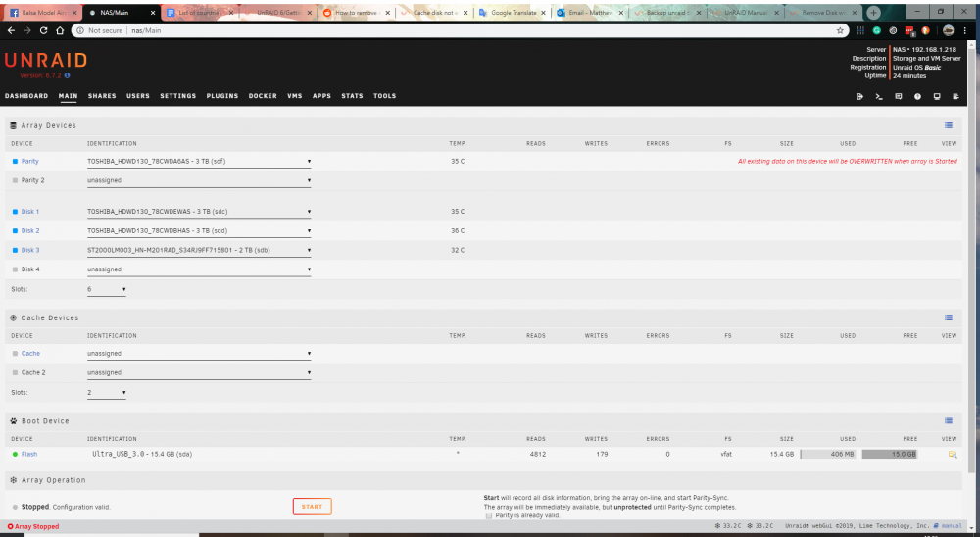This screenshot has height=537, width=980.
Task: Open the system info monitor icon
Action: click(937, 96)
